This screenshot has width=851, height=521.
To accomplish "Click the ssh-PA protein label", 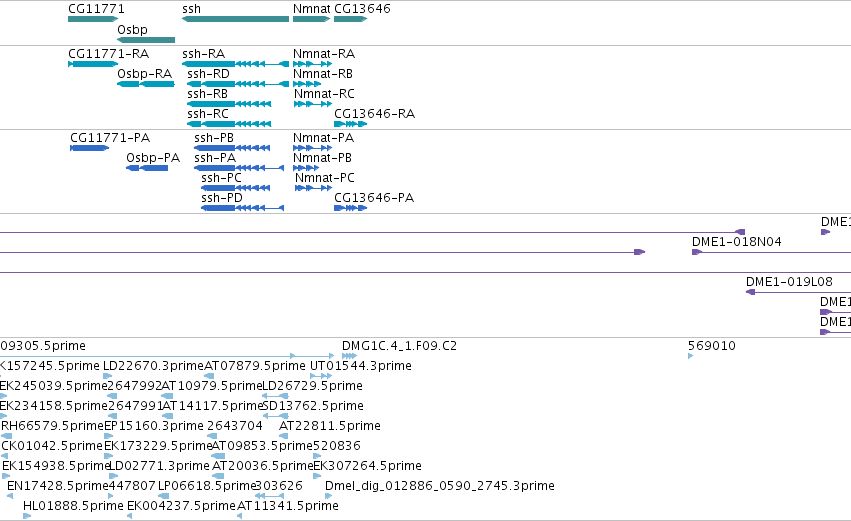I will [215, 158].
